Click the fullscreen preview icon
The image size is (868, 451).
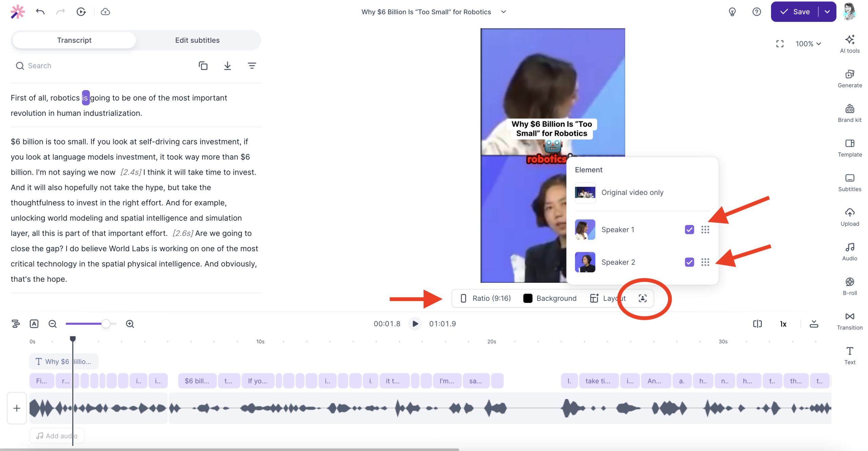(779, 44)
